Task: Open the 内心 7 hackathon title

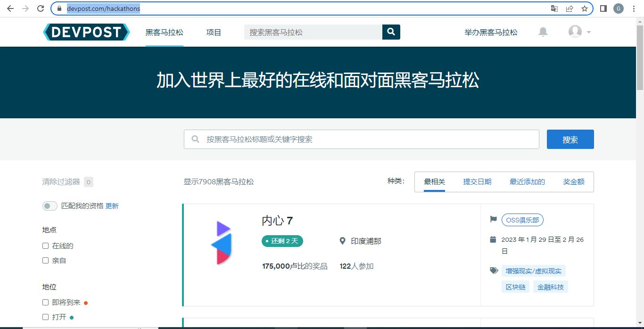Action: 277,221
